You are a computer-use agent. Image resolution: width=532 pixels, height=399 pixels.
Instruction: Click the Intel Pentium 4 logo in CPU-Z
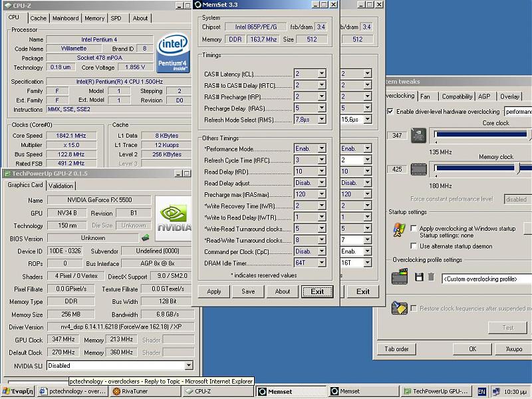[x=172, y=53]
